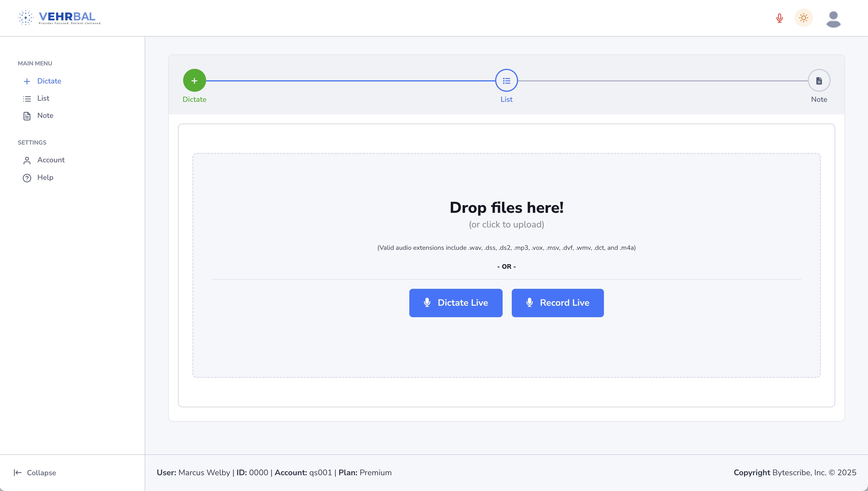The image size is (868, 491).
Task: Click the sidebar Note document icon
Action: (27, 116)
